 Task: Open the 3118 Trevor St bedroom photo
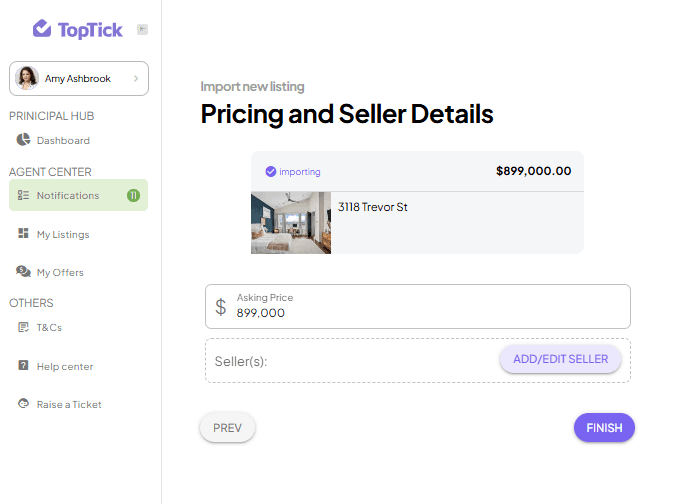(x=291, y=223)
